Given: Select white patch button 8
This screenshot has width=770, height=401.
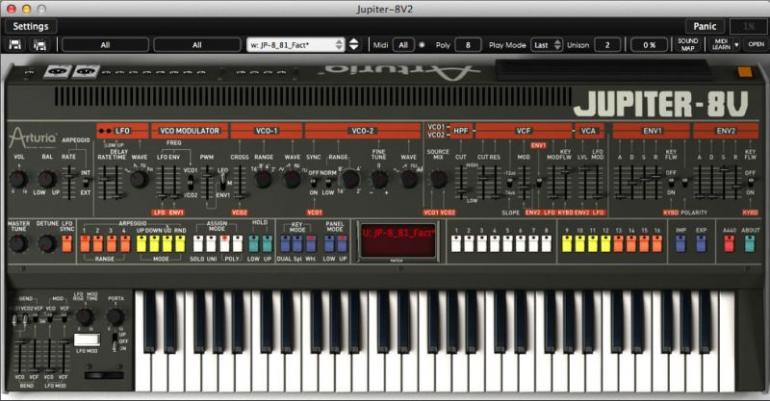Looking at the screenshot, I should point(546,243).
